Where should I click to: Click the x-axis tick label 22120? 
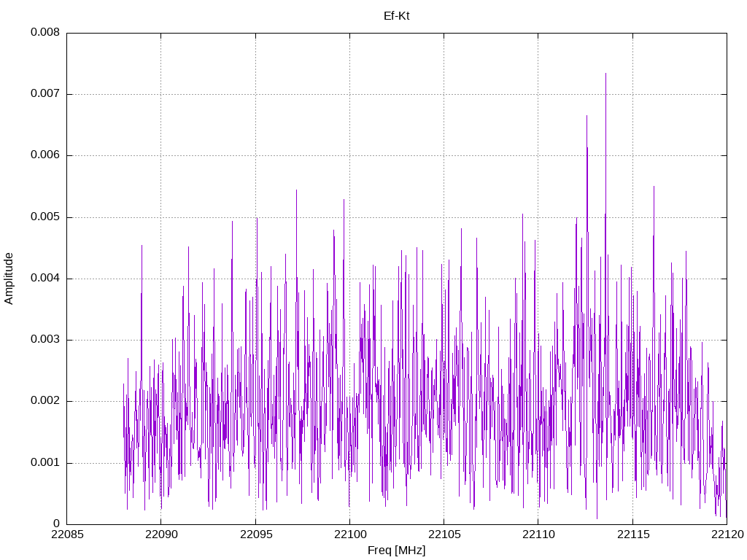(x=727, y=534)
